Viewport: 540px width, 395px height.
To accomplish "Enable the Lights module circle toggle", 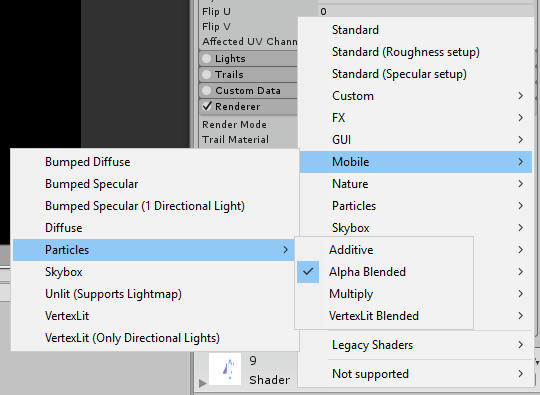I will [206, 59].
